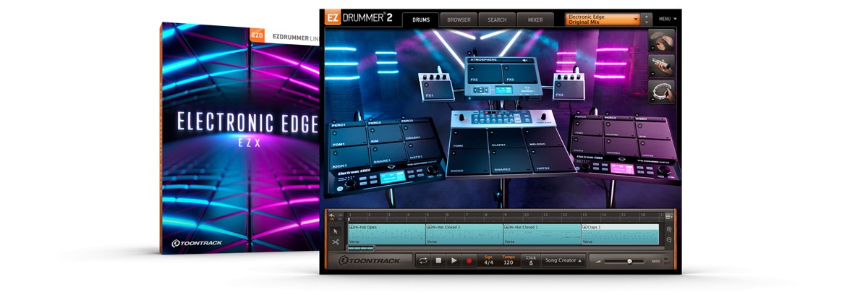Hit the PERC1 pad

(348, 126)
